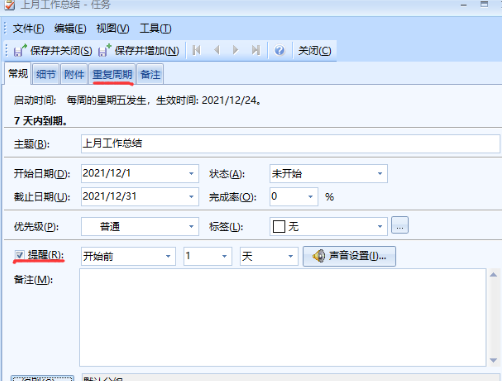Viewport: 502px width, 381px height.
Task: Go to the previous record arrow icon
Action: 217,50
